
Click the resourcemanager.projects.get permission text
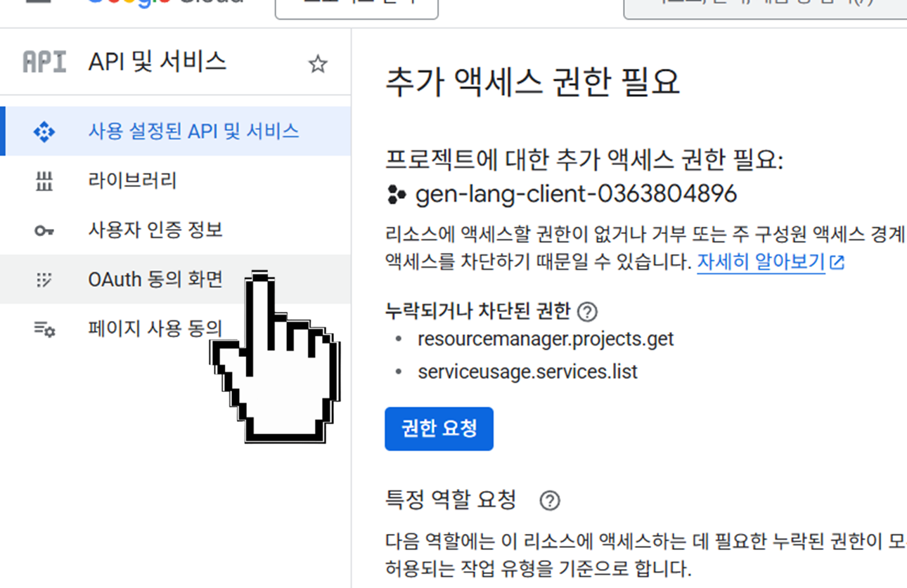(546, 339)
